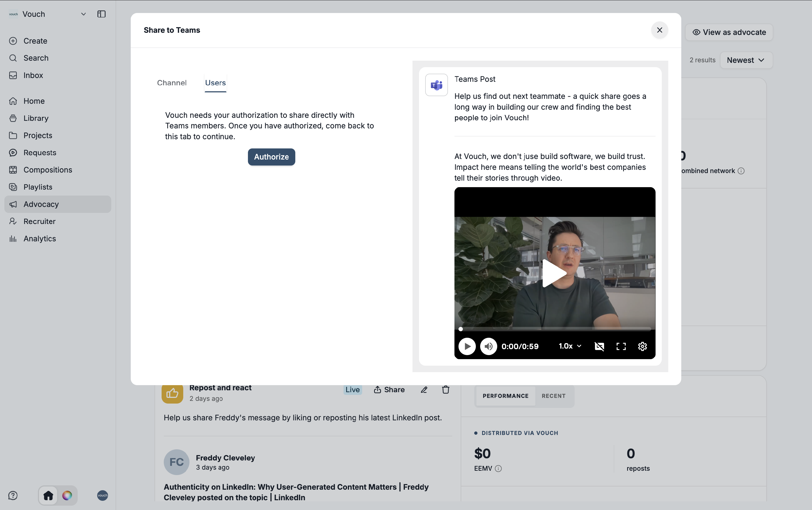This screenshot has height=510, width=812.
Task: Mute the video volume
Action: pyautogui.click(x=489, y=346)
